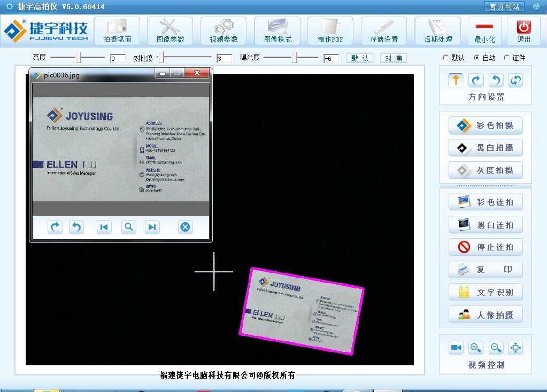Open the 官方网站 official website link

[504, 6]
